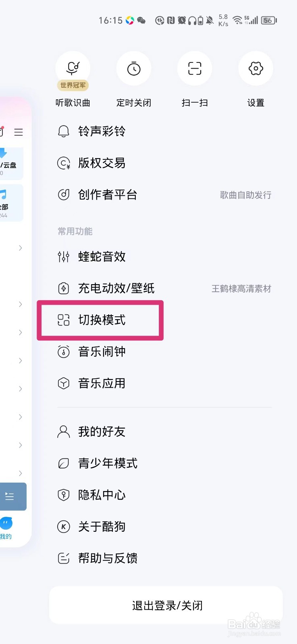Tap the 听歌识曲 microphone icon
The width and height of the screenshot is (297, 644).
click(x=73, y=68)
